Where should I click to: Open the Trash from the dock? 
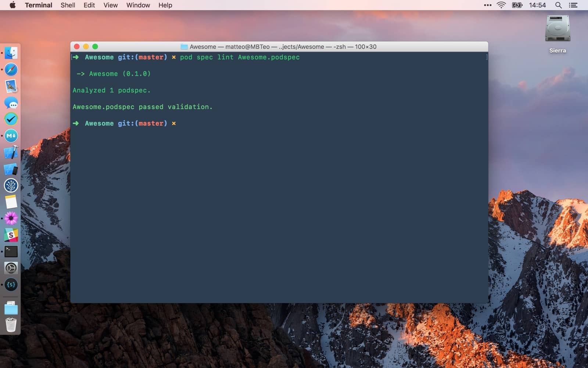(11, 325)
